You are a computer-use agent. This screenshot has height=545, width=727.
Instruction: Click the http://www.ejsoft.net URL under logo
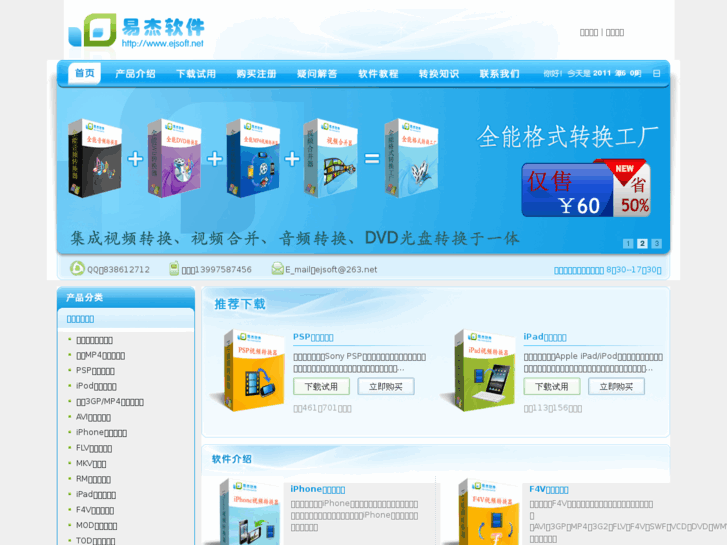pos(162,44)
